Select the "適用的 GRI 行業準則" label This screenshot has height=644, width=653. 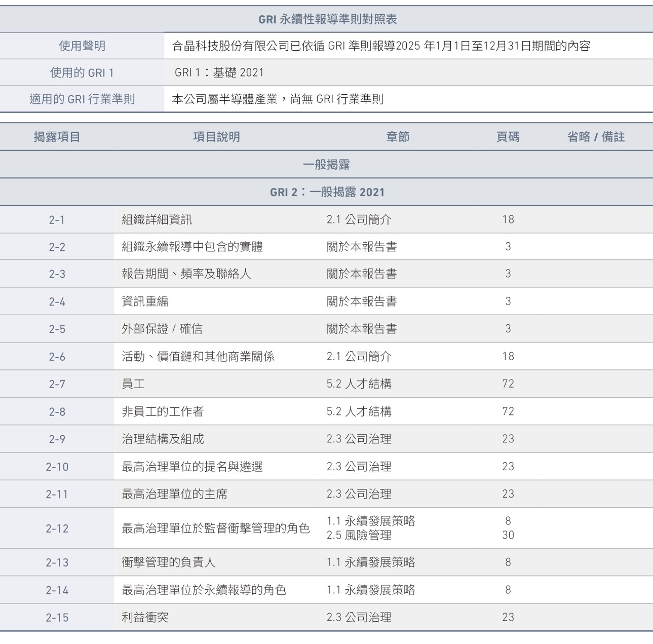pos(82,99)
